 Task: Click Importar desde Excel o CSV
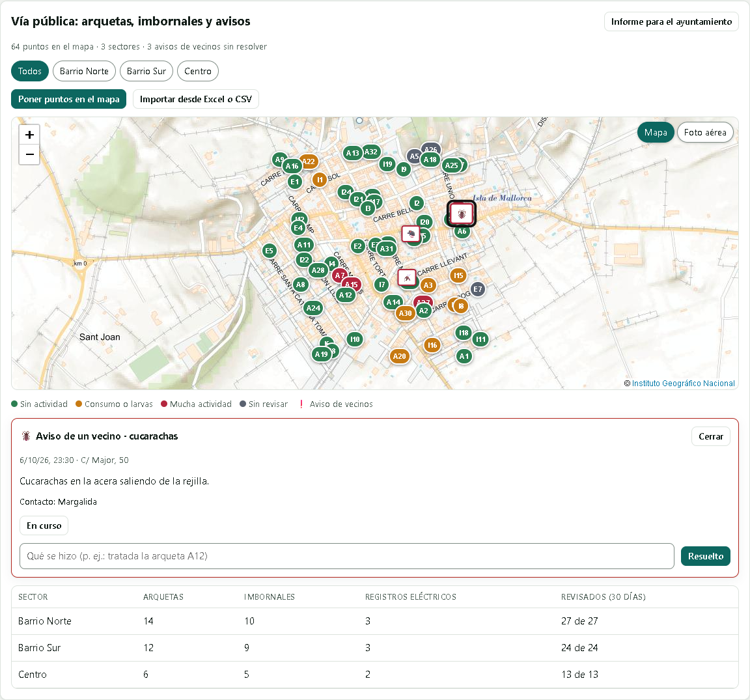point(195,99)
